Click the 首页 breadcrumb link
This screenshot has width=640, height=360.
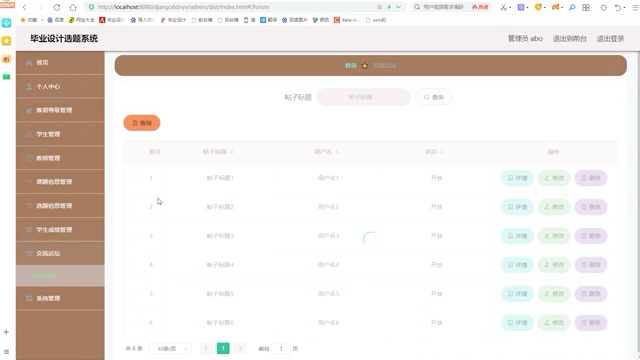coord(351,65)
